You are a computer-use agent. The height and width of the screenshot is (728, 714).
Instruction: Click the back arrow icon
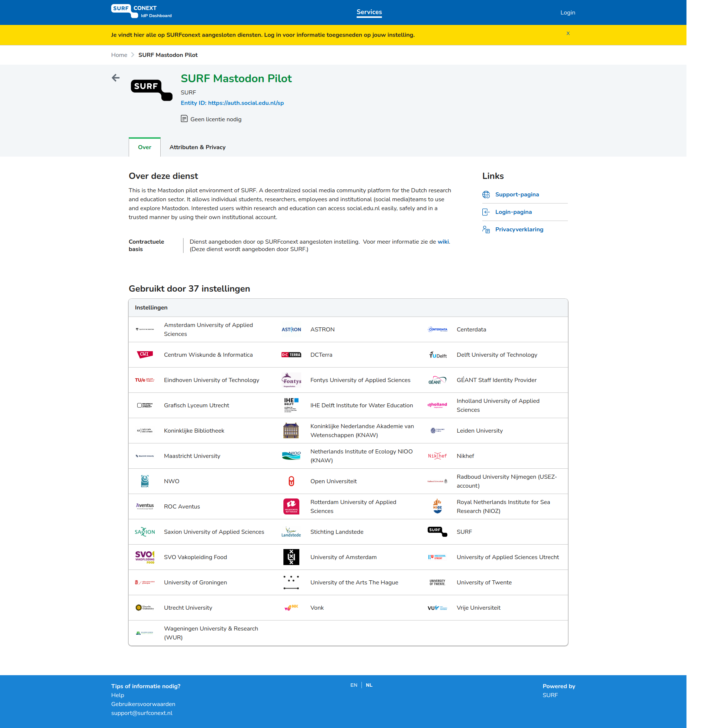tap(116, 78)
